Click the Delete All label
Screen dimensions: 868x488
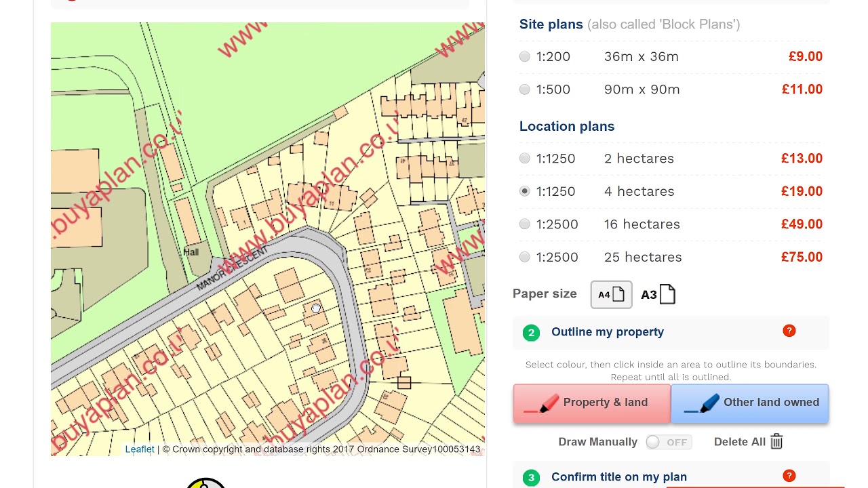point(740,442)
